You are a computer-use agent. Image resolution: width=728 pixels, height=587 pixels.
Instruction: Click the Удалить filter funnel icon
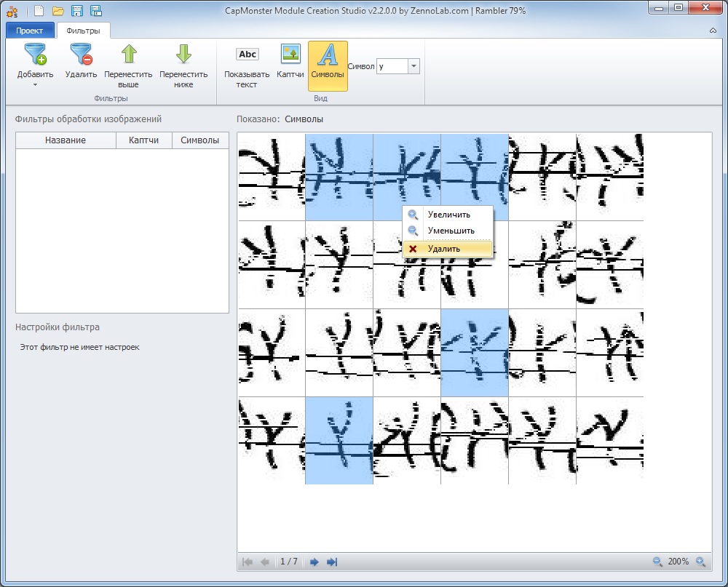pos(81,55)
